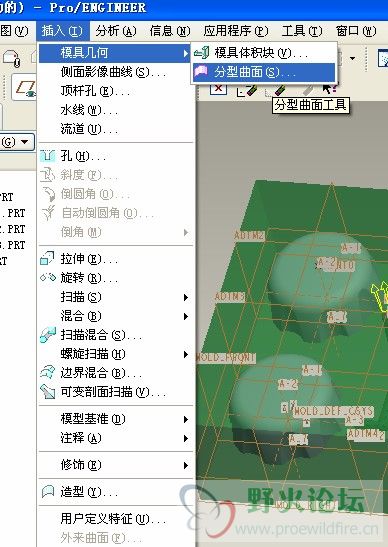Open 扫描混合(S) swept blend tool icon

point(47,335)
